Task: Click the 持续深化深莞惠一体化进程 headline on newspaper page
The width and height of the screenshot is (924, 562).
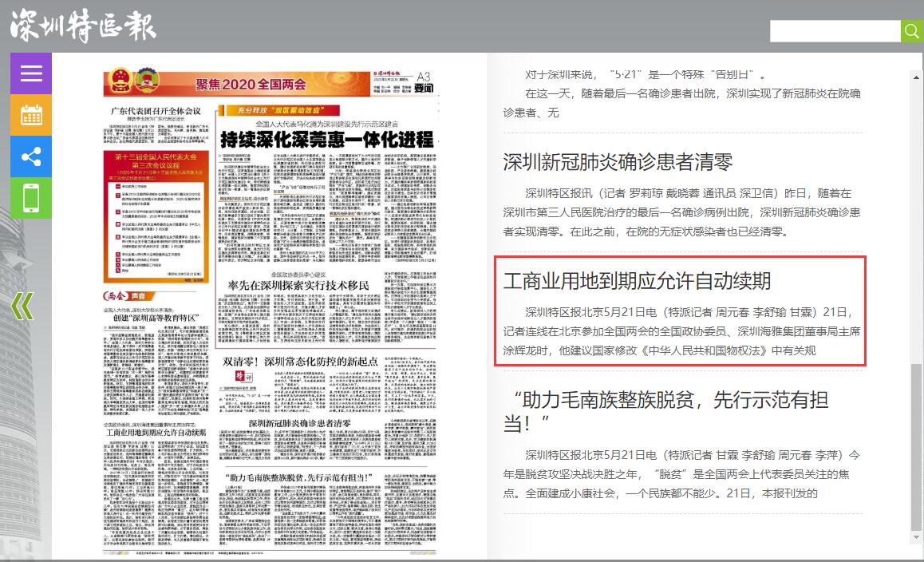Action: coord(327,137)
